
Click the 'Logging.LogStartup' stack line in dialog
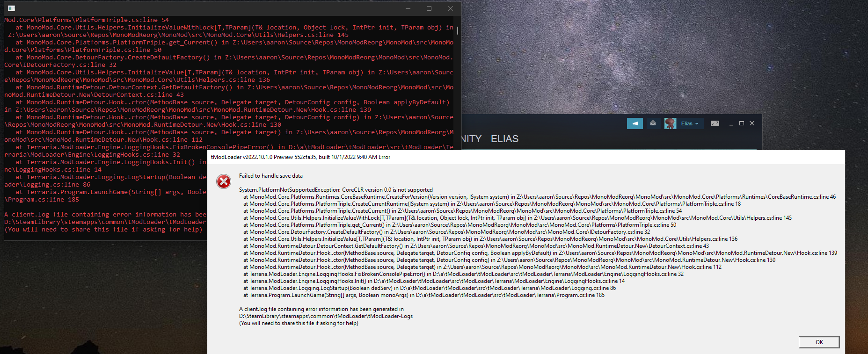pos(430,288)
